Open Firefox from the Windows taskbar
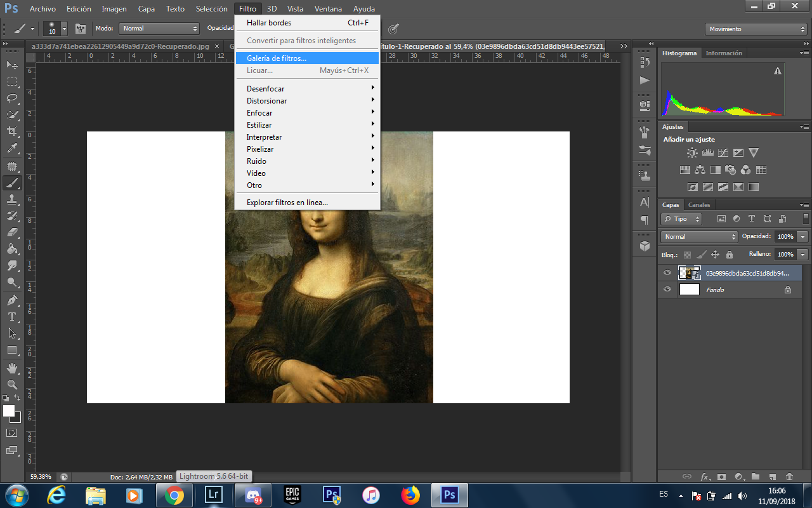The width and height of the screenshot is (812, 508). 410,495
